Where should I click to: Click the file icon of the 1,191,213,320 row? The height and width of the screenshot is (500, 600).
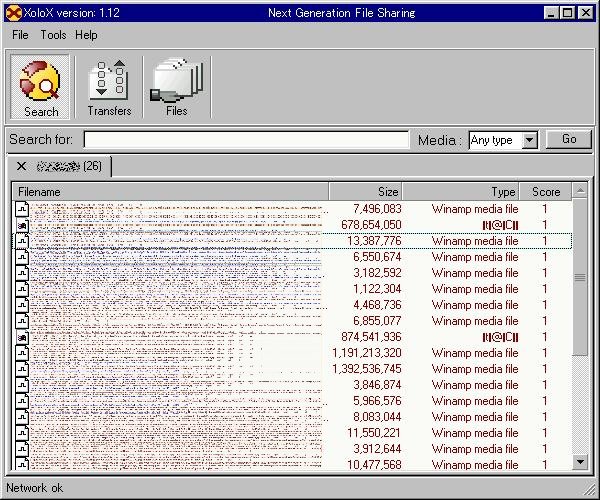pos(22,353)
